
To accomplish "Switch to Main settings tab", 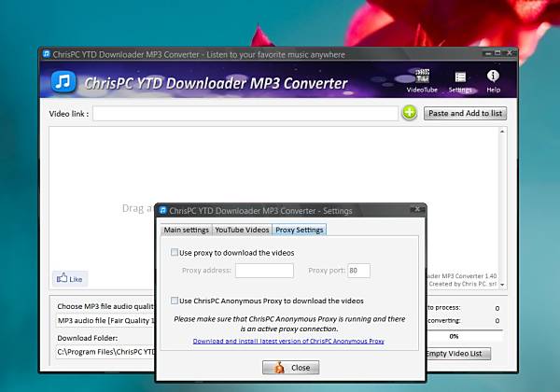I will [x=186, y=230].
